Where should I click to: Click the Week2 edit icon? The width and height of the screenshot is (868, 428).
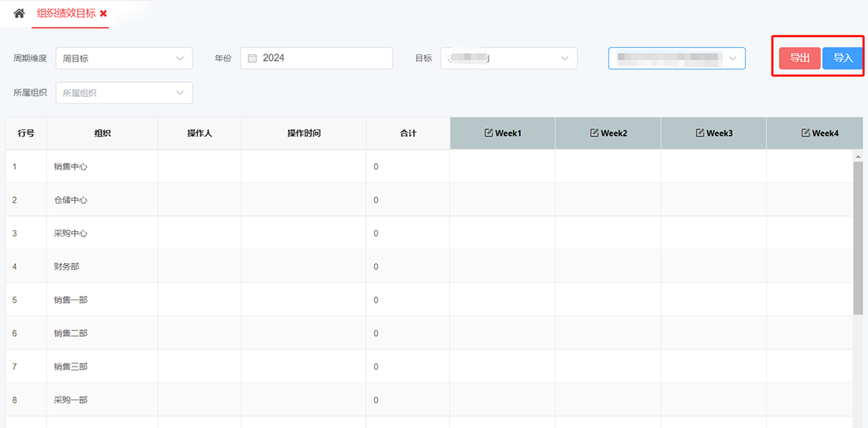[594, 133]
